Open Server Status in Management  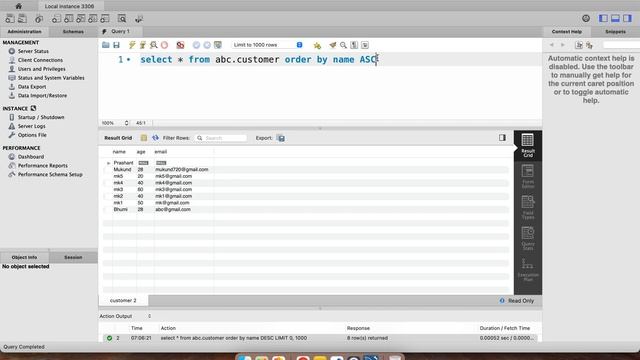tap(33, 51)
